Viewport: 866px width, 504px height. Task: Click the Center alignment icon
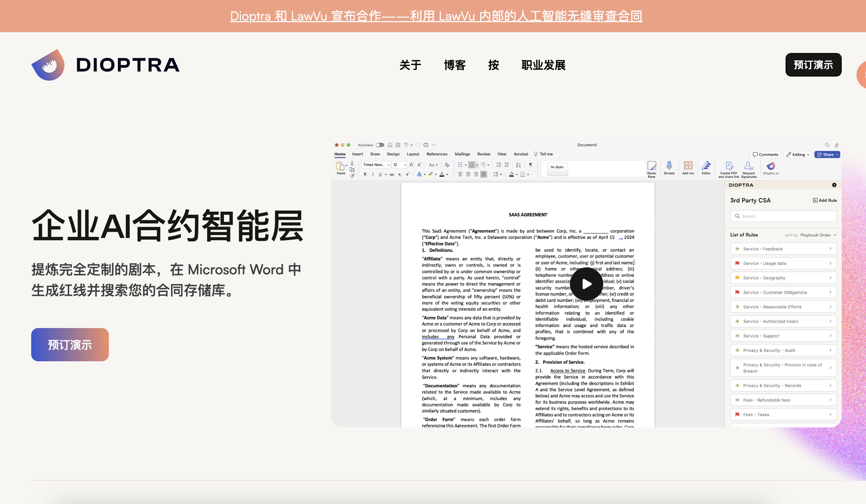[468, 175]
